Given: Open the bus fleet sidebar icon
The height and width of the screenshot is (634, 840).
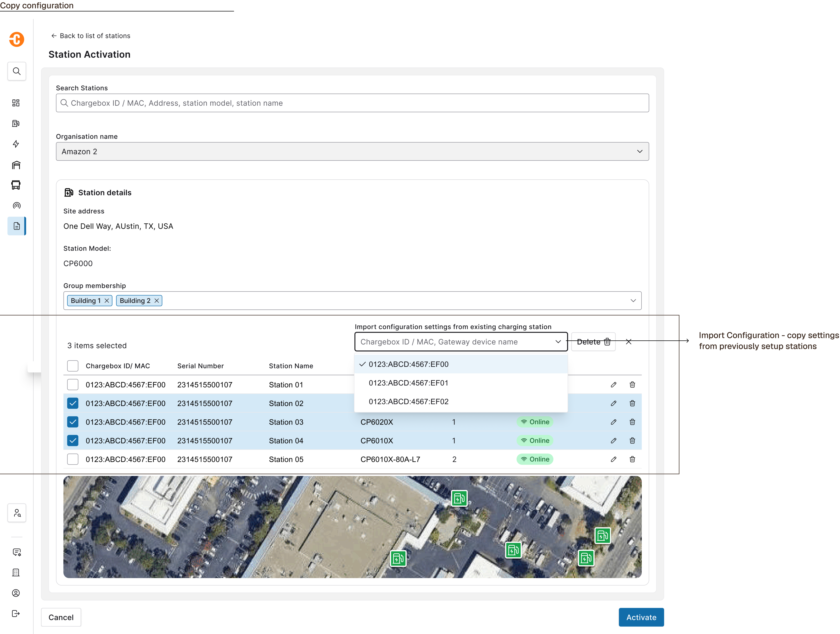Looking at the screenshot, I should 16,185.
